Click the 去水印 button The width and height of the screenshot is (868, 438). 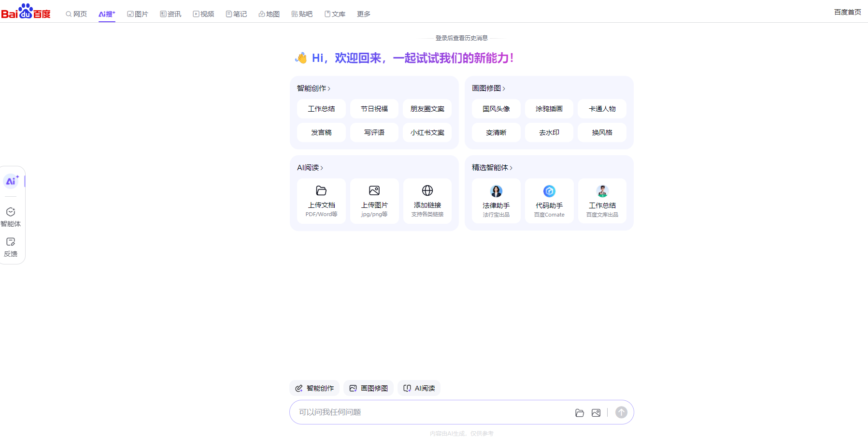pos(549,132)
